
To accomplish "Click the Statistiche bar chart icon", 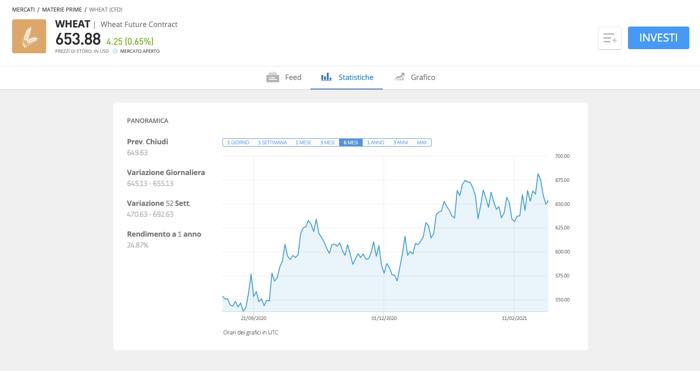I will coord(326,77).
